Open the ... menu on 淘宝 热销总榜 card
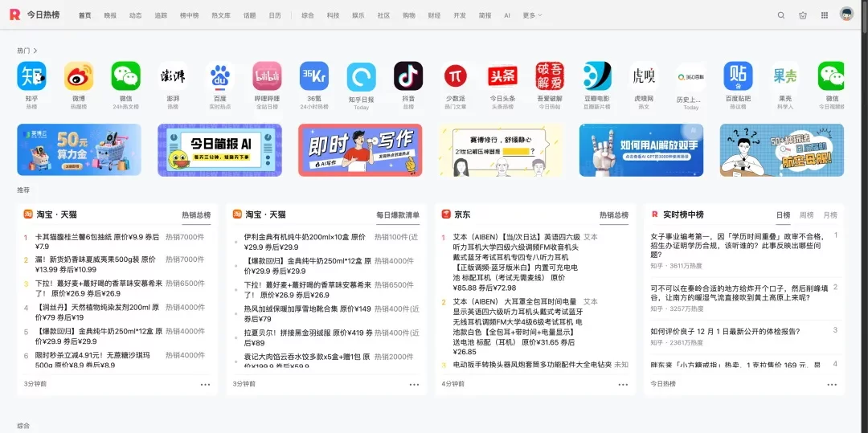Viewport: 868px width, 433px height. [206, 384]
